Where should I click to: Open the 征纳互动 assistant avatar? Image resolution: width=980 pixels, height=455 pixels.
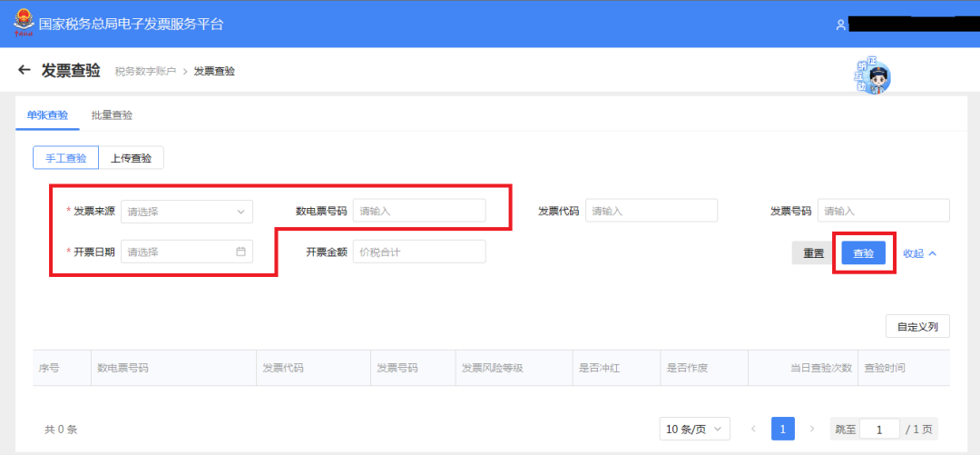tap(873, 77)
